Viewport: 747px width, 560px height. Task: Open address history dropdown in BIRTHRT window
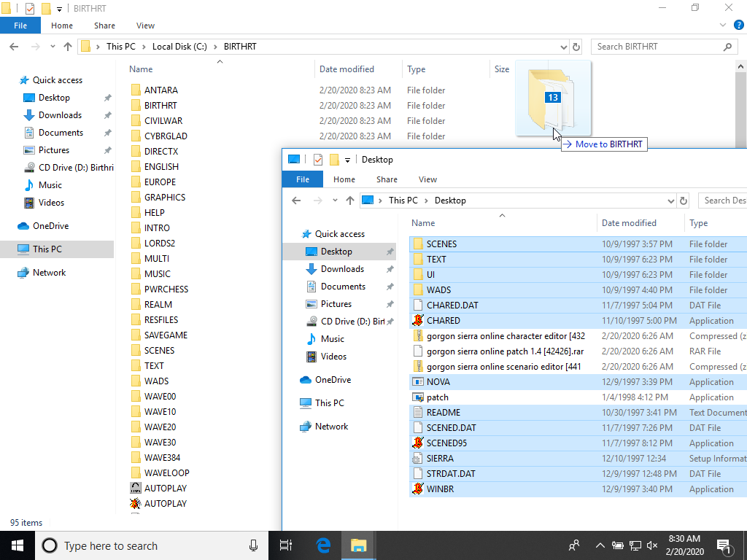[562, 47]
